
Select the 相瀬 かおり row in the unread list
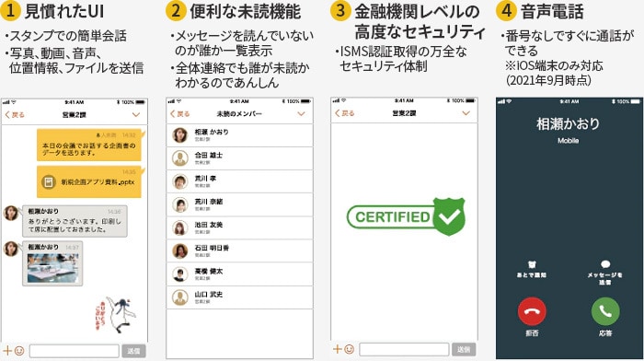[x=239, y=134]
